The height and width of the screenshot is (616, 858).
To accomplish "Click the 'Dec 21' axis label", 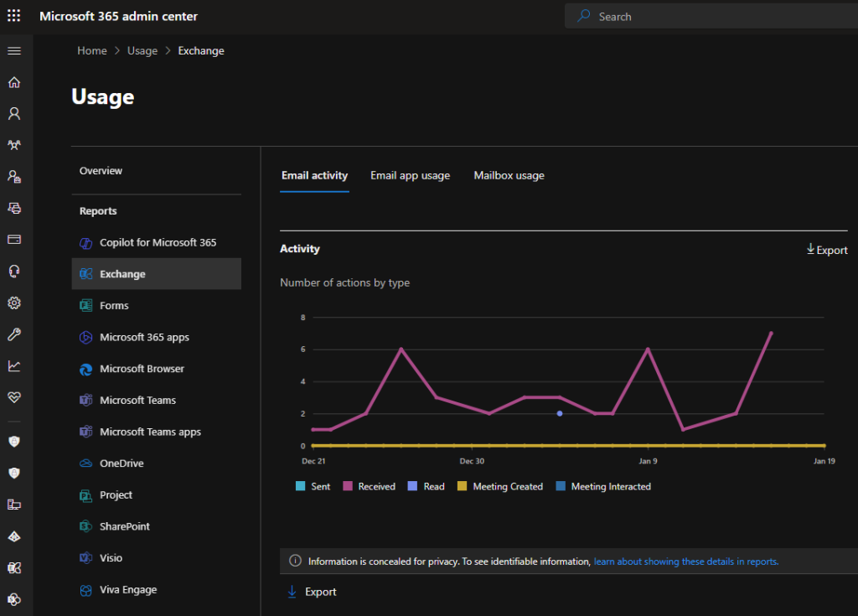I will tap(313, 461).
